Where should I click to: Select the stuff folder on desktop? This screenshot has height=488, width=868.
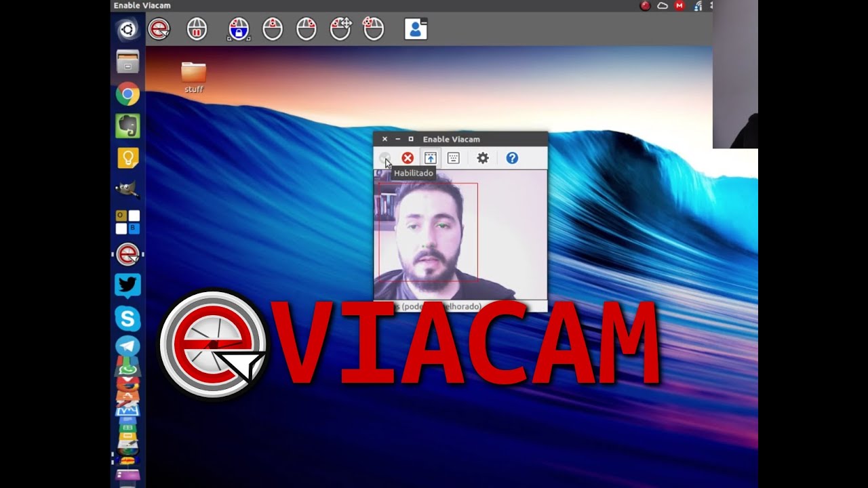pos(194,77)
